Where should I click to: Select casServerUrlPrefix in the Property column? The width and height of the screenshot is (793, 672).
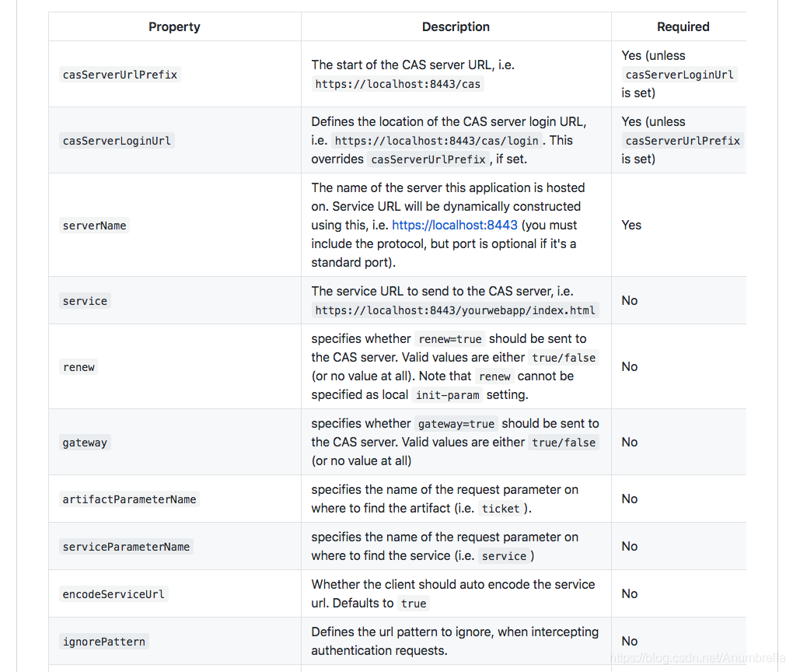(x=120, y=75)
